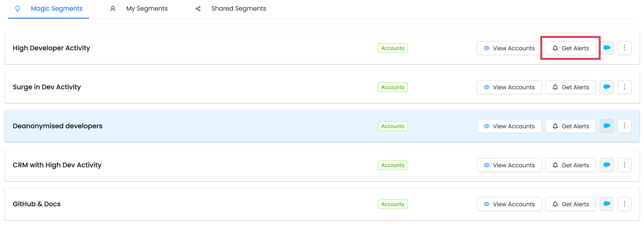Click the person icon beside My Segments
Screen dimensions: 644x226
click(113, 9)
